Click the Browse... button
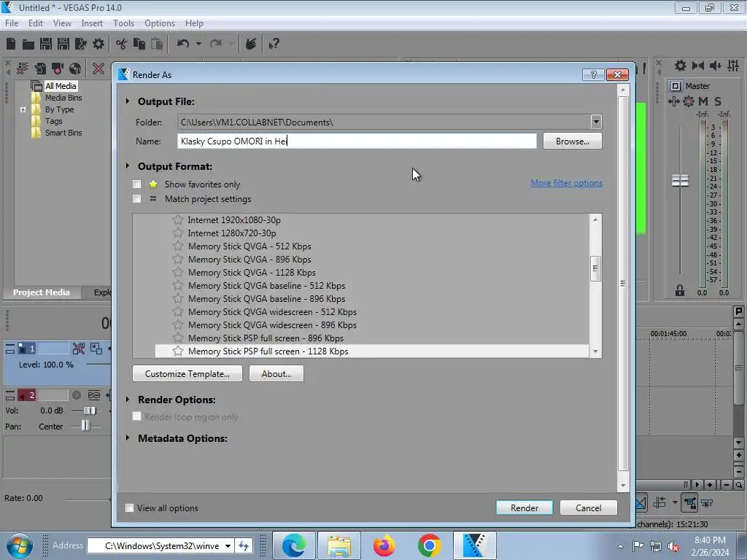 pyautogui.click(x=572, y=141)
